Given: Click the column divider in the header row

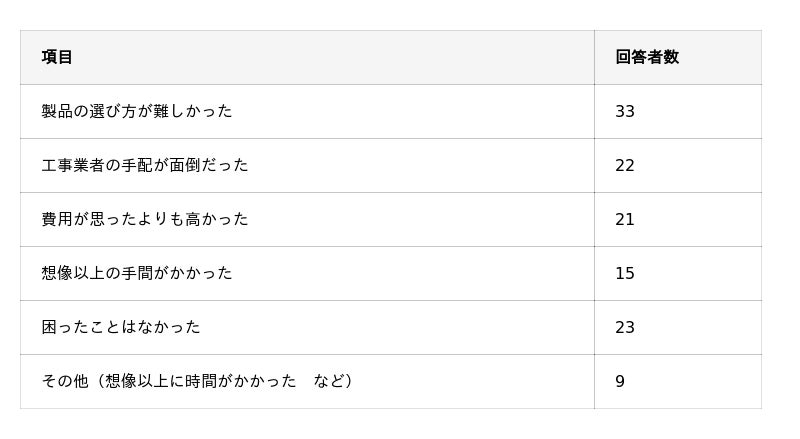Looking at the screenshot, I should point(594,57).
